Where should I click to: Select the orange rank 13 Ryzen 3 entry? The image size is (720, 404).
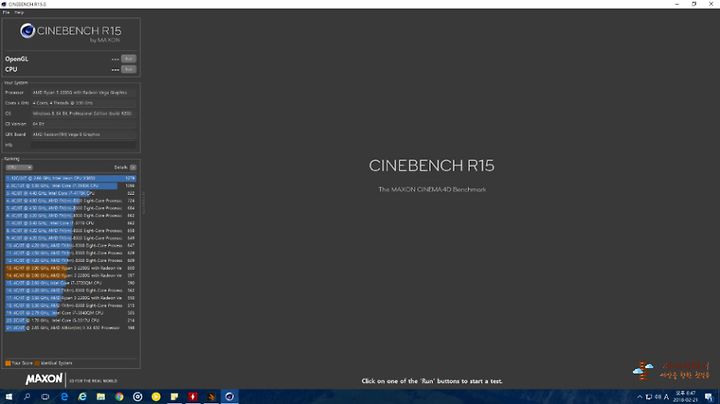71,268
